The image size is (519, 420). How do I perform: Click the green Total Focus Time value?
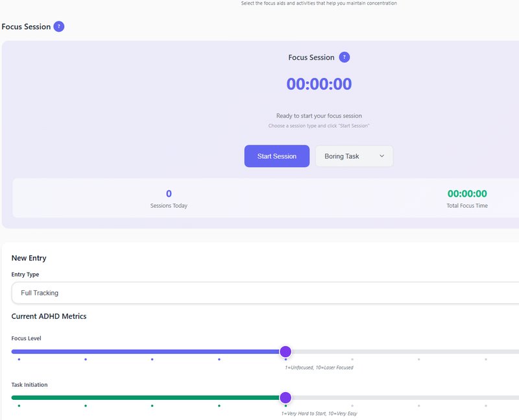coord(467,193)
